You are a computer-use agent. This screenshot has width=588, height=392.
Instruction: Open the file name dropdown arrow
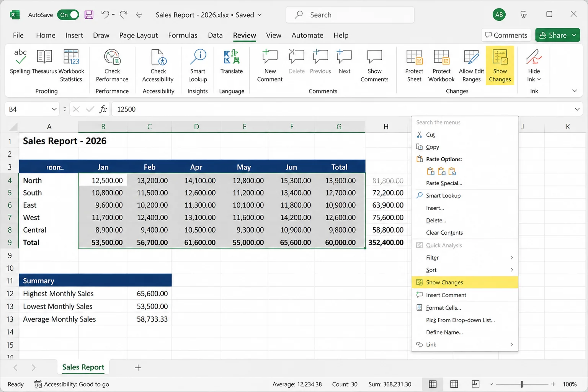(x=260, y=15)
